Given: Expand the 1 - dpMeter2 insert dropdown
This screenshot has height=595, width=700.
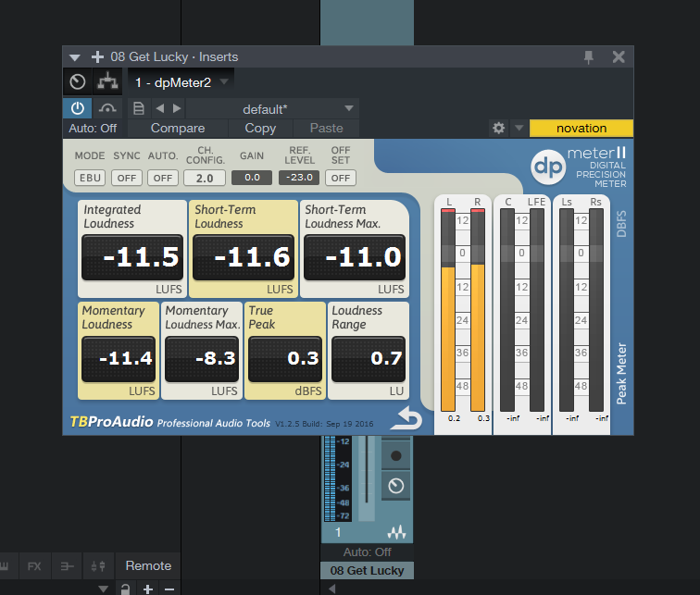Looking at the screenshot, I should click(x=224, y=82).
